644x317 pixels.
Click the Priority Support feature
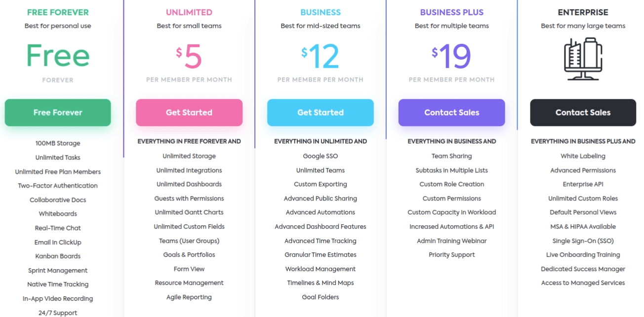(x=452, y=255)
